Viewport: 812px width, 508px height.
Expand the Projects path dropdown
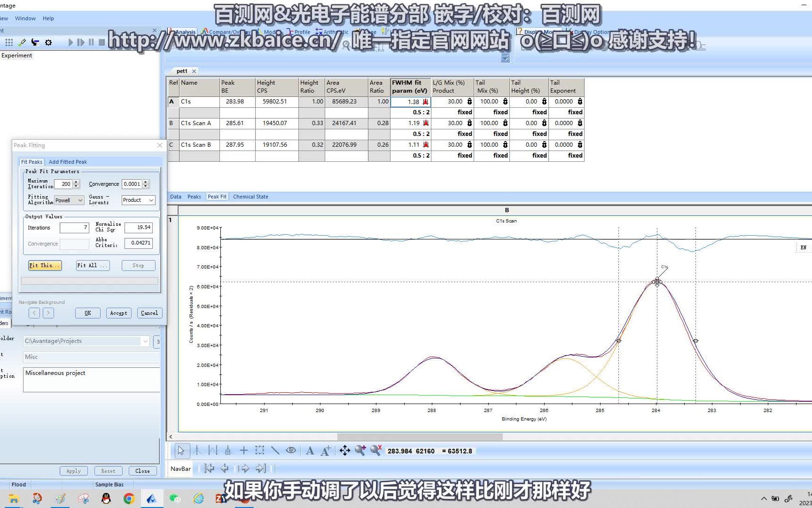(145, 341)
